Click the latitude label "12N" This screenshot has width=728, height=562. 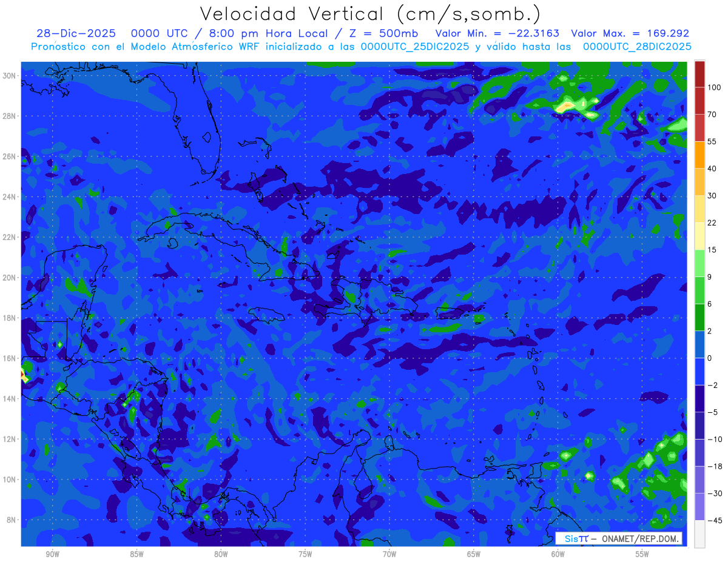(x=10, y=439)
